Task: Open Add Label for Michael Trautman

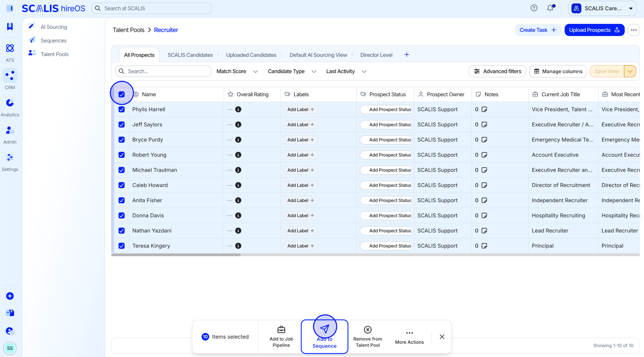Action: (x=301, y=170)
